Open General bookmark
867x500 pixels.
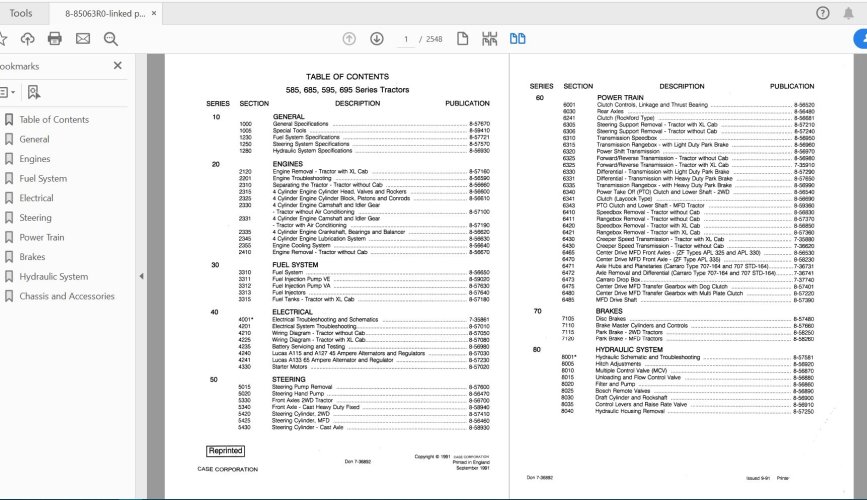[34, 139]
